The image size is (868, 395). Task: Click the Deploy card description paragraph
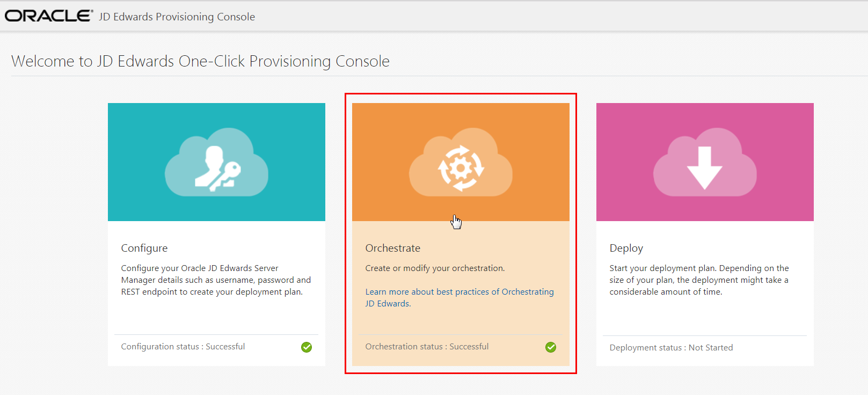pos(699,280)
